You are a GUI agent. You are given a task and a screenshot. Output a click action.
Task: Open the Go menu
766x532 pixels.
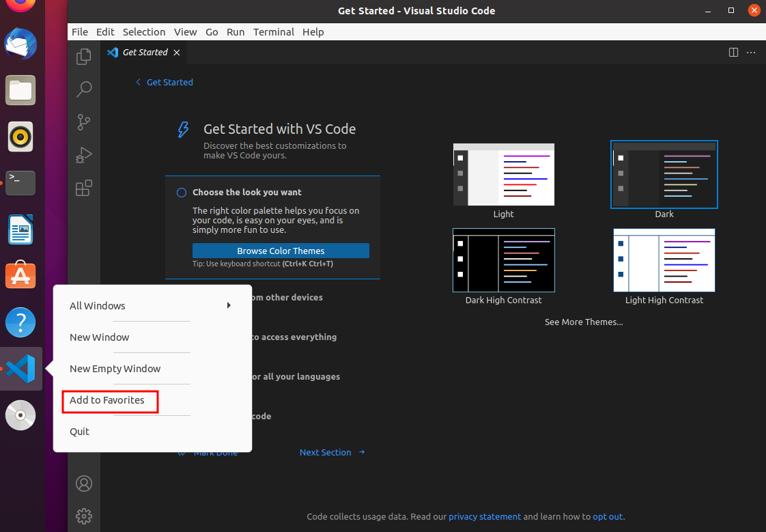[212, 31]
